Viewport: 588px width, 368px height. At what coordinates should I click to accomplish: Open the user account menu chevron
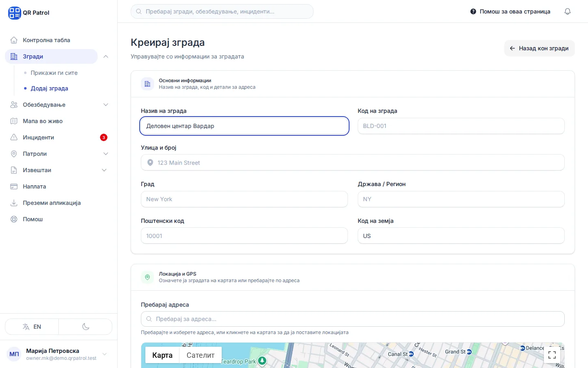pyautogui.click(x=105, y=354)
